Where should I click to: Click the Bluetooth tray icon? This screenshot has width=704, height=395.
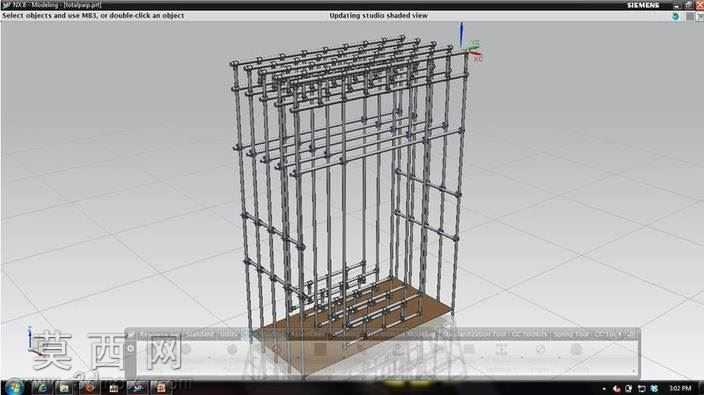654,389
